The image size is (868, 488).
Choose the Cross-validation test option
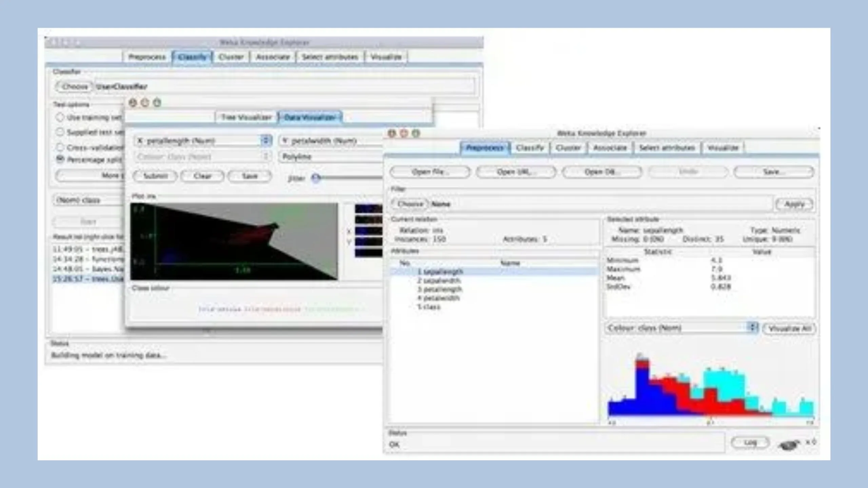click(60, 147)
